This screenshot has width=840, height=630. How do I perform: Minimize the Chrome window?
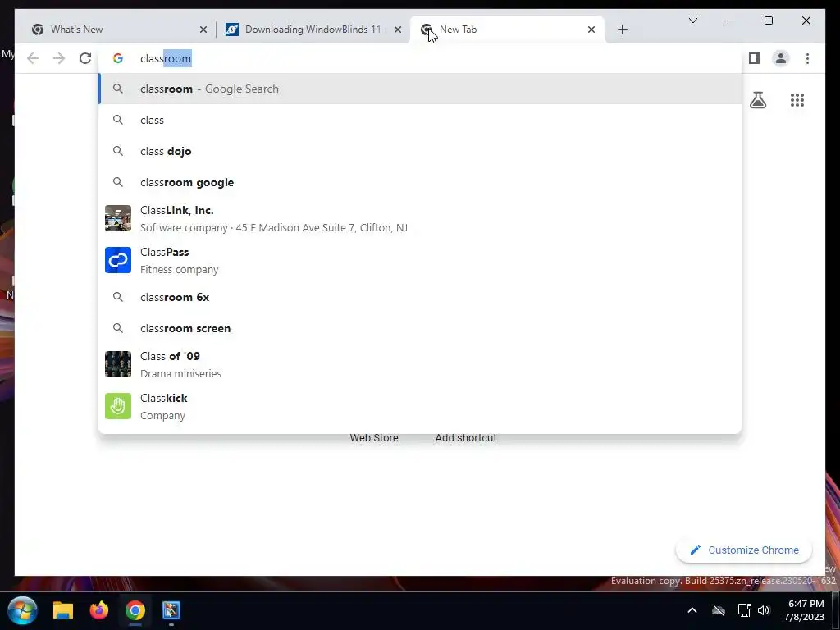click(731, 21)
